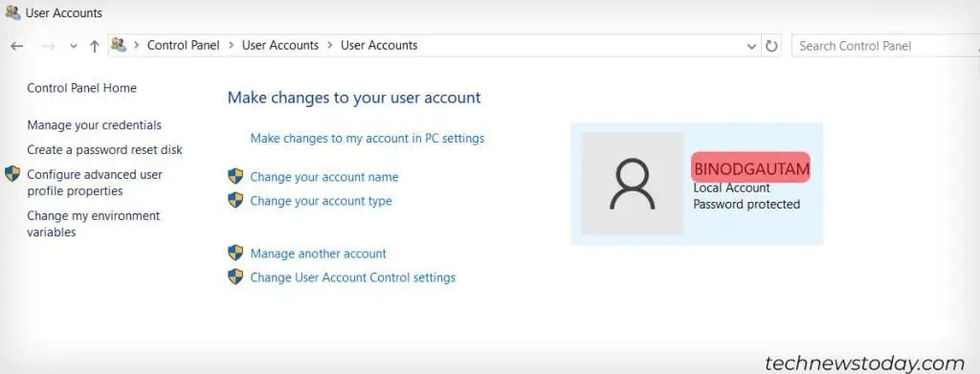This screenshot has height=374, width=980.
Task: Click shield icon next to Manage another account
Action: coord(235,253)
